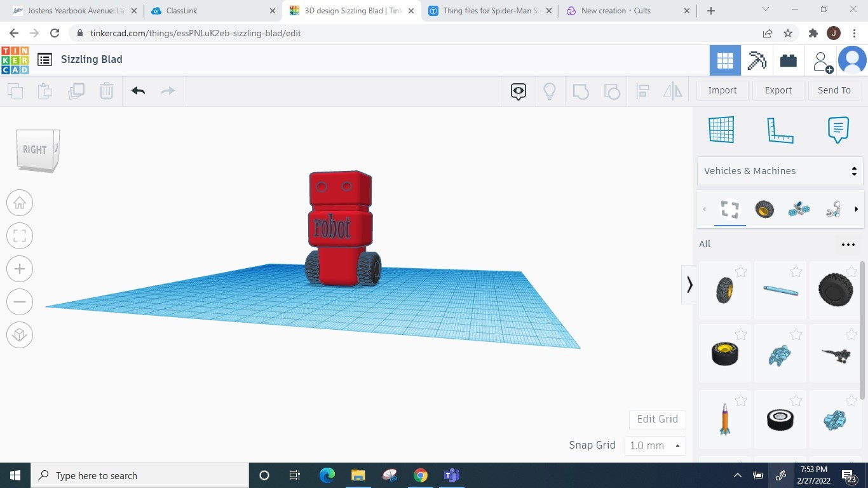Image resolution: width=868 pixels, height=488 pixels.
Task: Switch to the ClassLink browser tab
Action: pos(182,11)
